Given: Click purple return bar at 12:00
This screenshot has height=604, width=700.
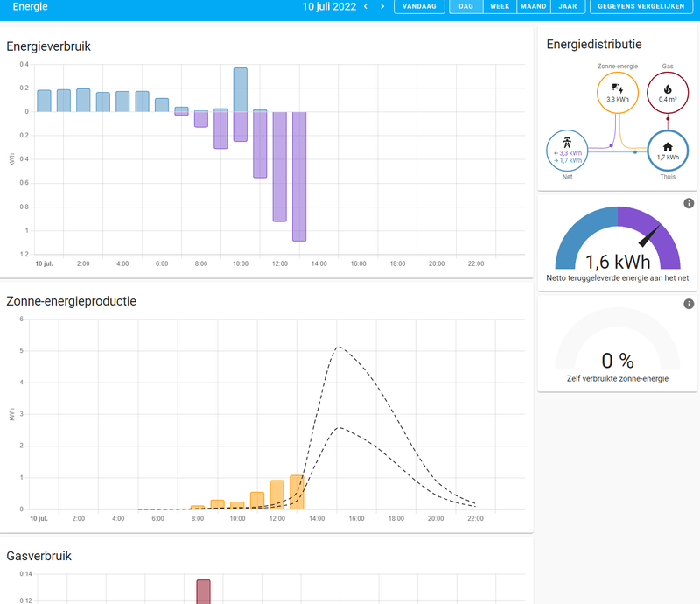Looking at the screenshot, I should [279, 166].
